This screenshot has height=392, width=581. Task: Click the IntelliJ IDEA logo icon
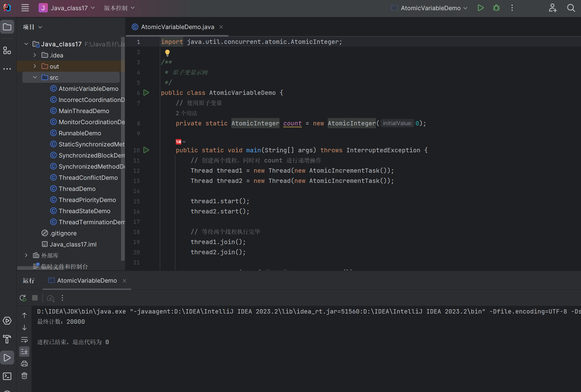coord(7,8)
